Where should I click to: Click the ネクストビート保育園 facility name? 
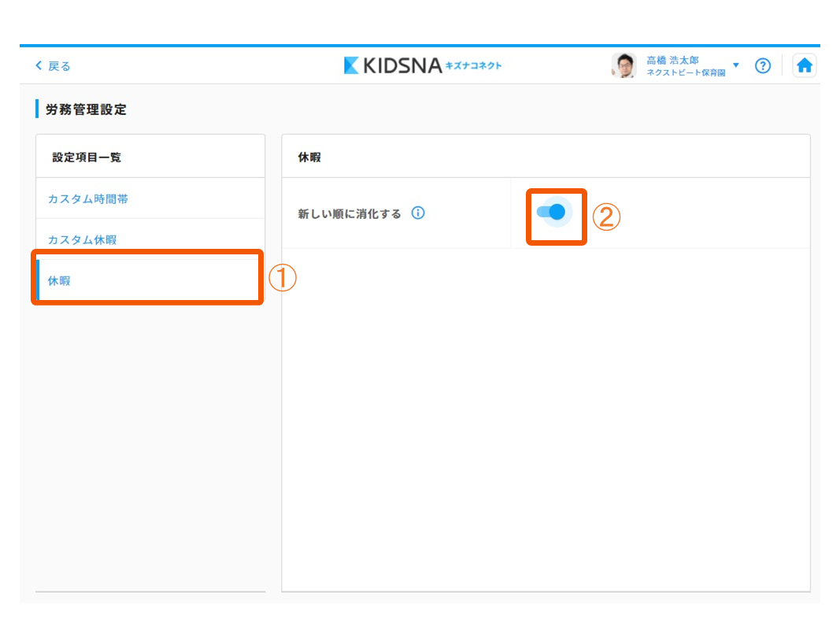point(685,72)
